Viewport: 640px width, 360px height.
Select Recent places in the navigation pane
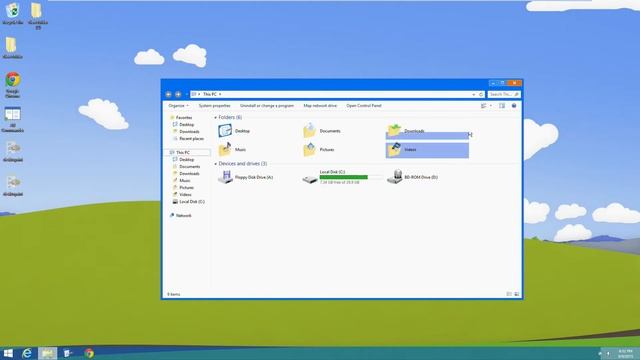coord(188,139)
